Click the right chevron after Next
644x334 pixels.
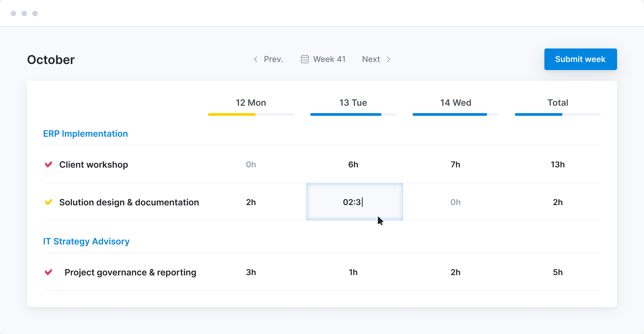(x=388, y=59)
